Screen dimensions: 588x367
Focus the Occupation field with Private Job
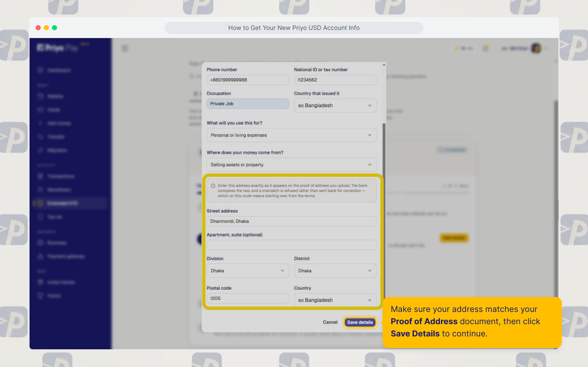(x=248, y=104)
